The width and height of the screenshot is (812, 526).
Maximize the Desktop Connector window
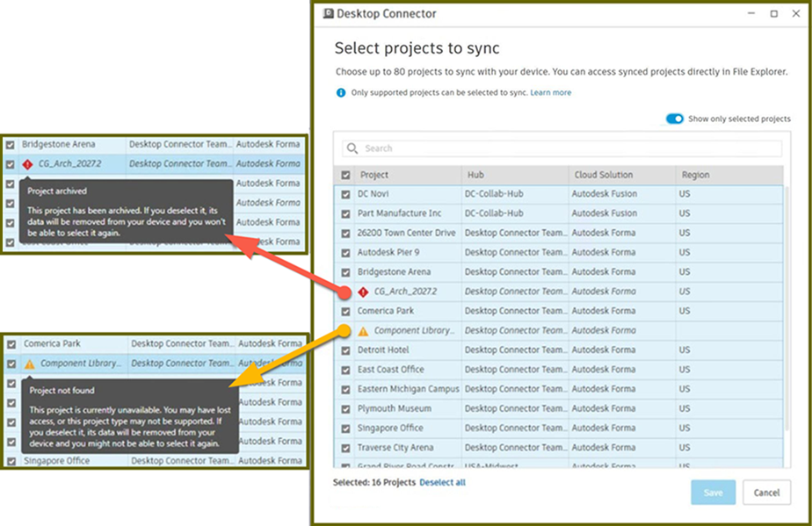[773, 13]
